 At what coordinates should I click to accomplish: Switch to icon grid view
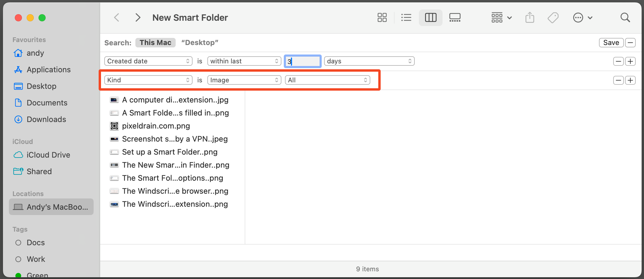pyautogui.click(x=382, y=17)
